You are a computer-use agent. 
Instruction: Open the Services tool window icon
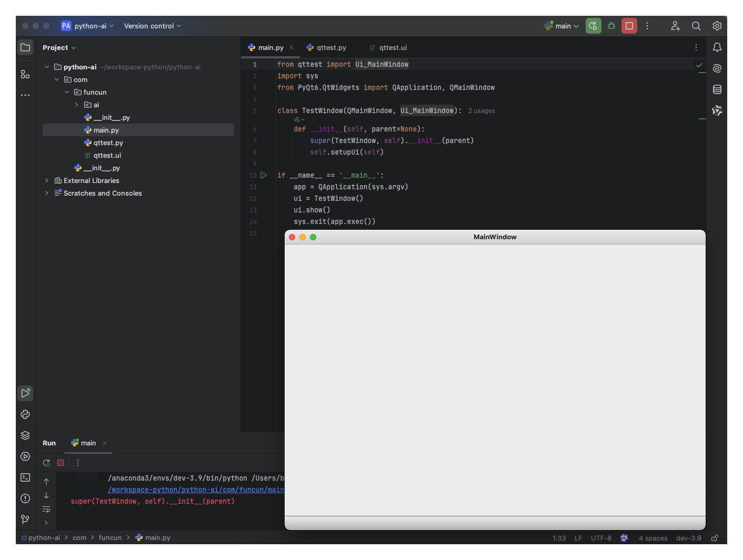click(25, 456)
